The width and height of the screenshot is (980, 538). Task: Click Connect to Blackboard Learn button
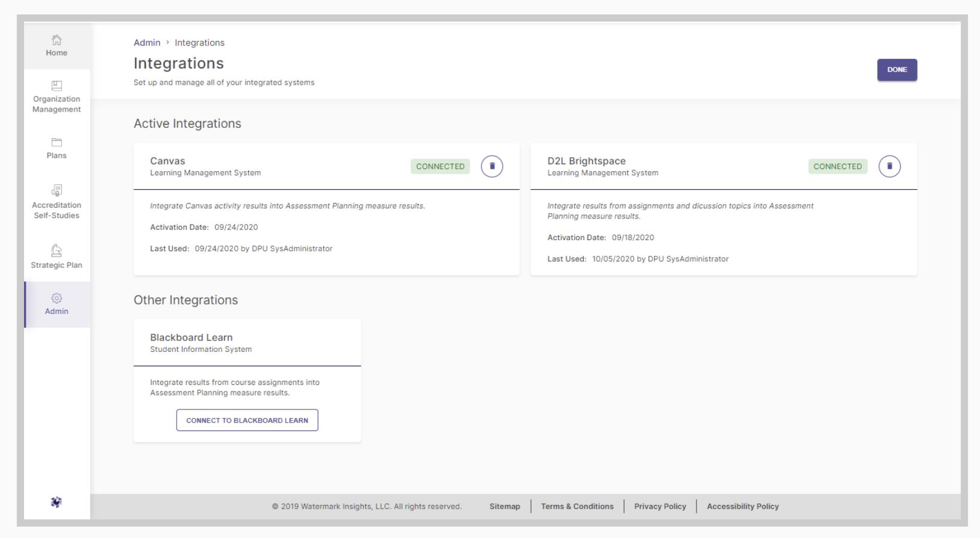click(x=247, y=420)
